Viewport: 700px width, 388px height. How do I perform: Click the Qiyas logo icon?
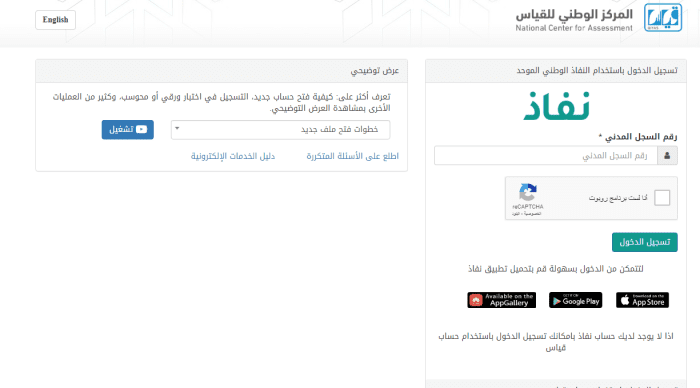[x=663, y=18]
